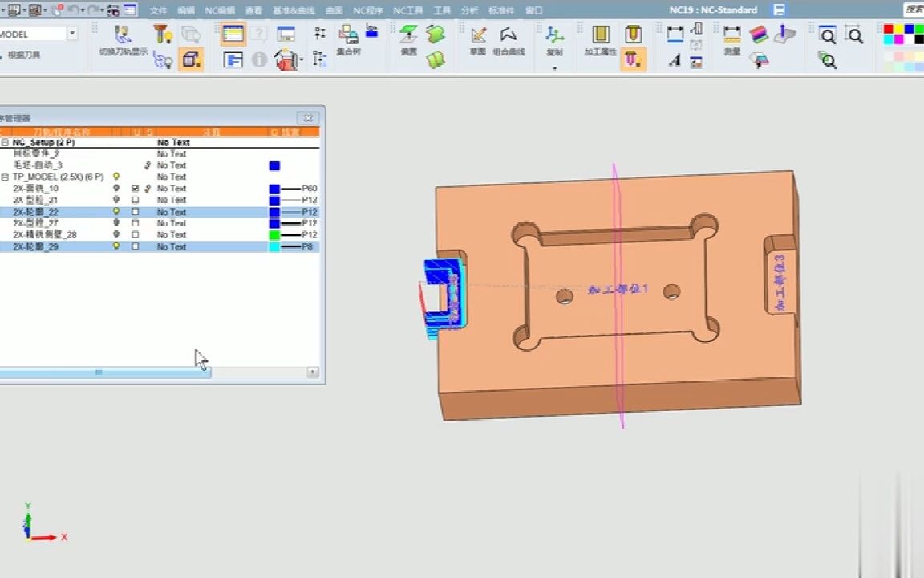Viewport: 924px width, 578px height.
Task: Collapse the NC_Setup tree node
Action: point(5,142)
